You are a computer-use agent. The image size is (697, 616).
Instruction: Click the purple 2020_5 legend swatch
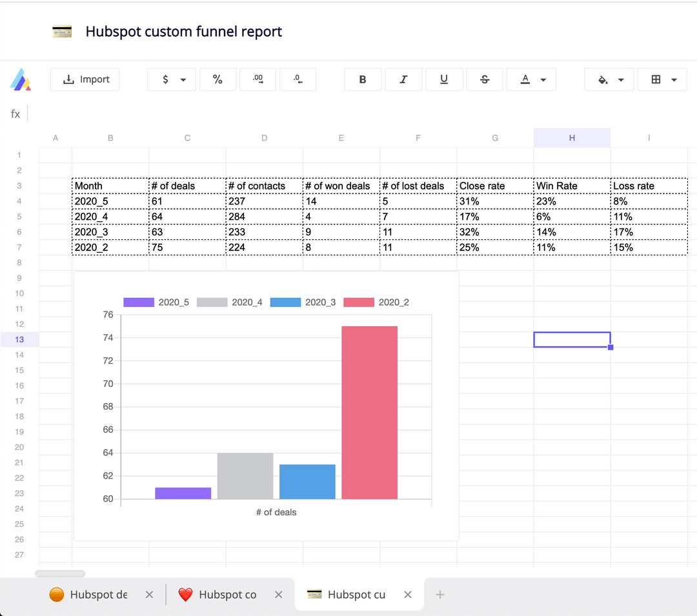(x=138, y=302)
